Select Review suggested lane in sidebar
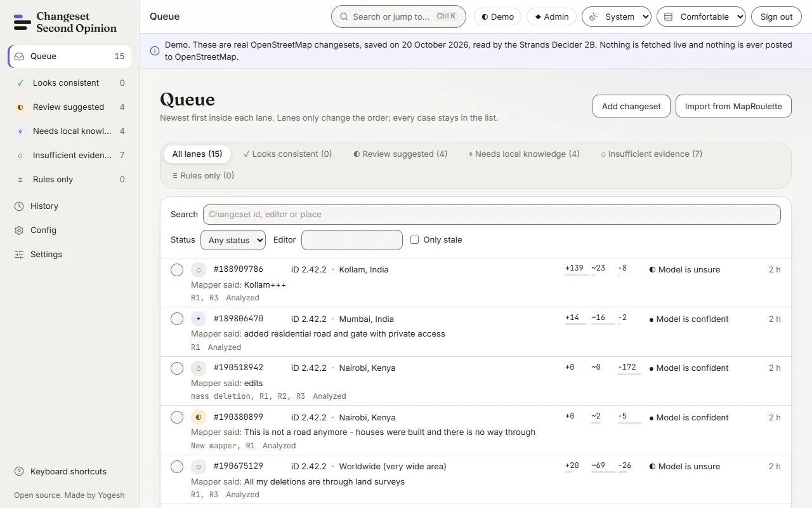 pos(70,107)
